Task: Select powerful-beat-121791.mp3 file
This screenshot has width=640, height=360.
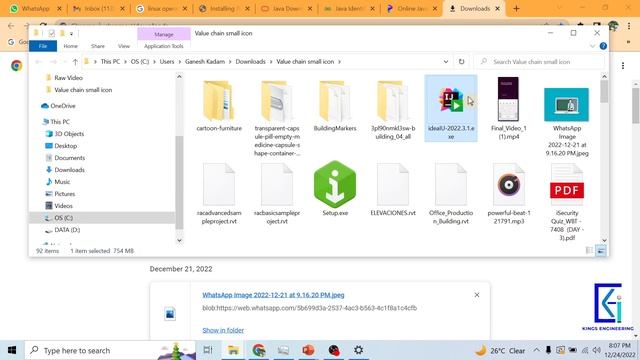Action: click(509, 194)
